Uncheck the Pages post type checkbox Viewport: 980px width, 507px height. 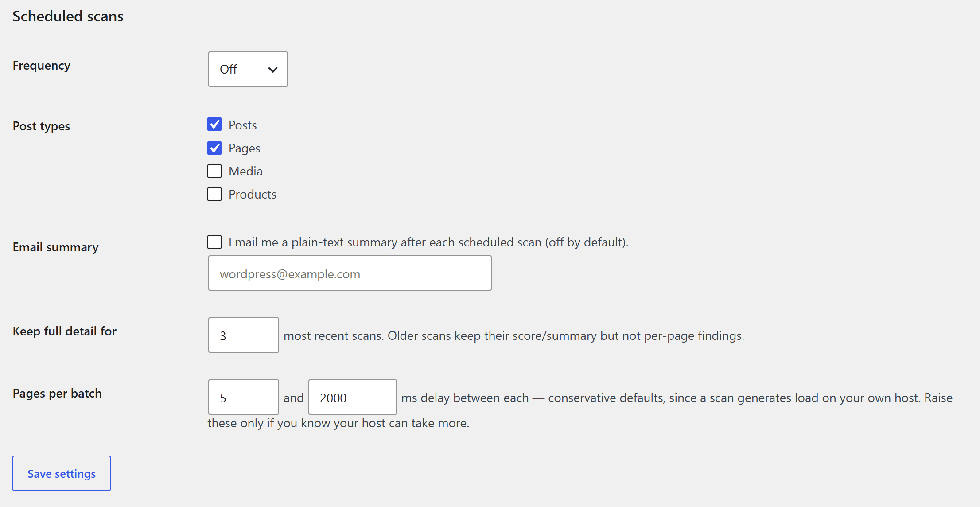(214, 148)
